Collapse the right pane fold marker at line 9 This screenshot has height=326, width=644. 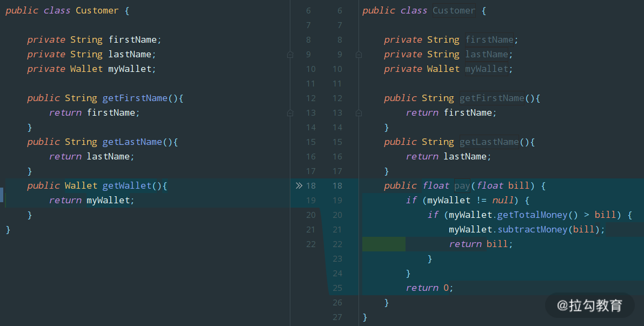pyautogui.click(x=358, y=54)
